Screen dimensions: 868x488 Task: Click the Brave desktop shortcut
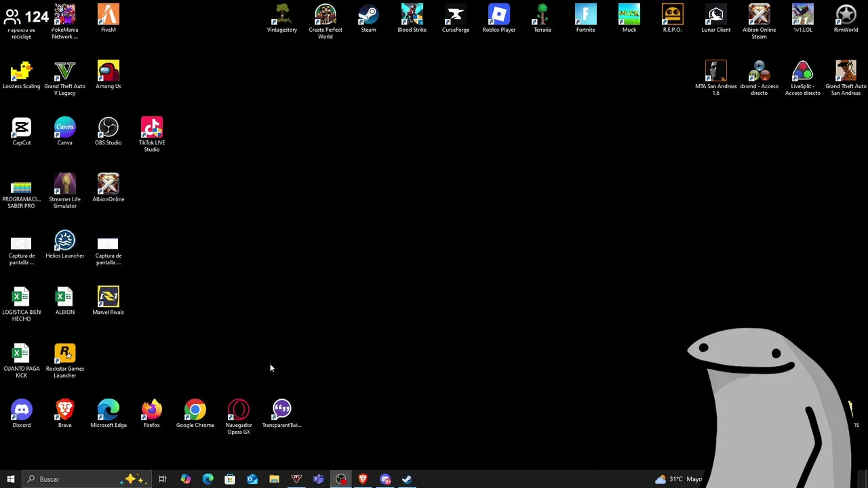coord(65,414)
